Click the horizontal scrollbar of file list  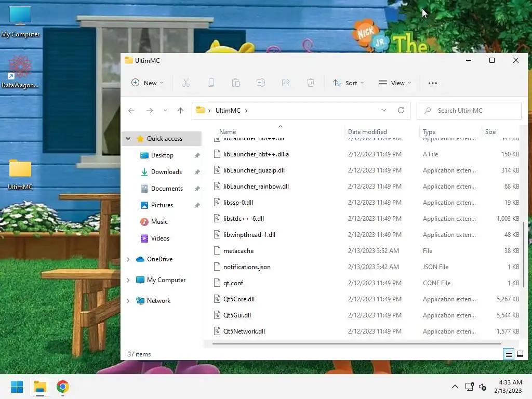357,344
